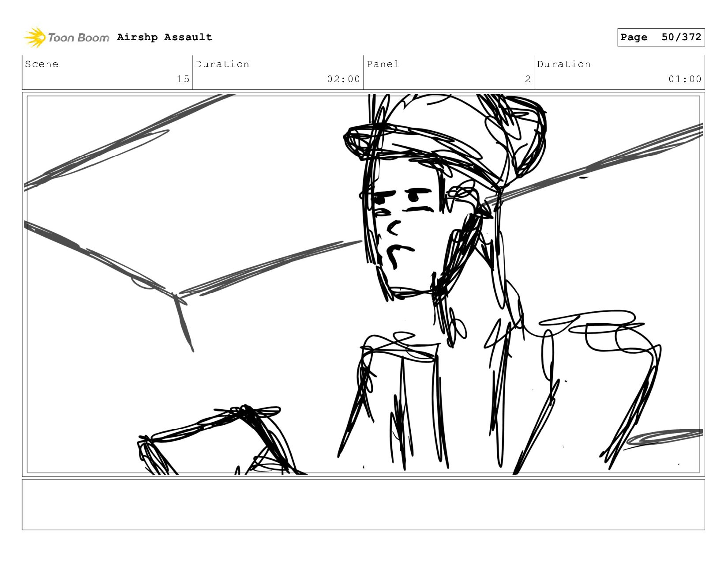Select the 'Airshp Assault' project title
The image size is (728, 563).
(165, 37)
